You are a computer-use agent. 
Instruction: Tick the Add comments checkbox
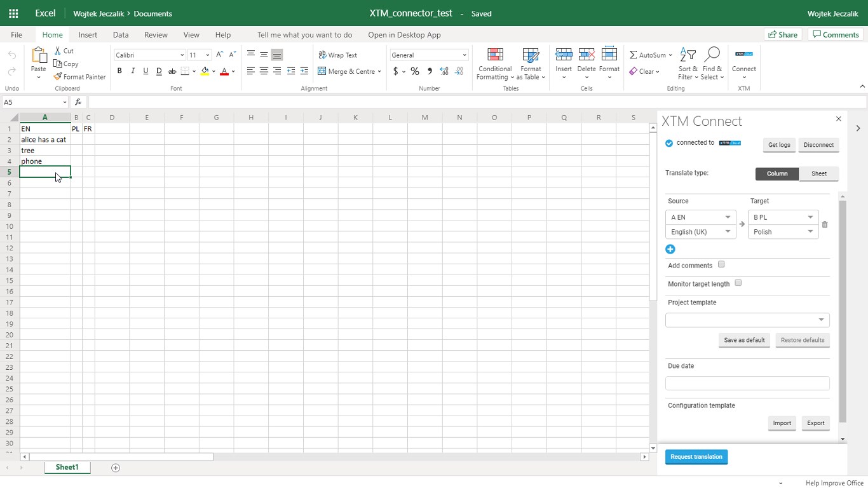(721, 264)
